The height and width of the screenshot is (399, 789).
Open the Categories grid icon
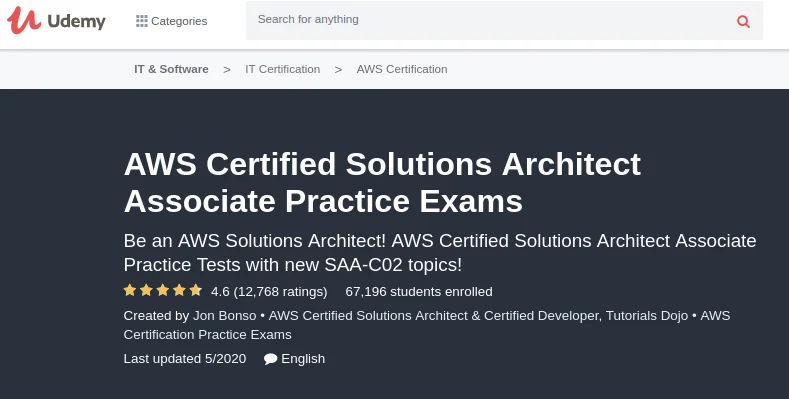point(141,21)
